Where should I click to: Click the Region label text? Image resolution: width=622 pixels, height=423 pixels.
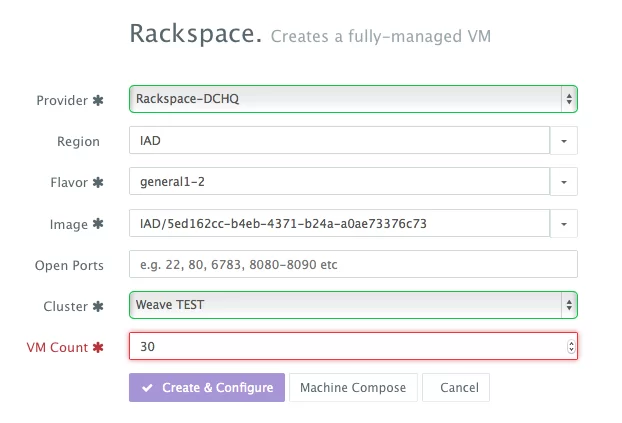78,142
